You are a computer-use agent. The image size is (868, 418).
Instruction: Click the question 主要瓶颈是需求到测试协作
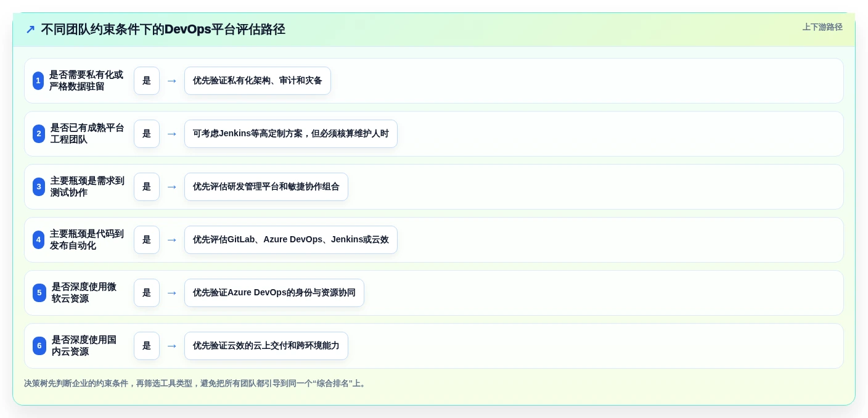coord(87,187)
